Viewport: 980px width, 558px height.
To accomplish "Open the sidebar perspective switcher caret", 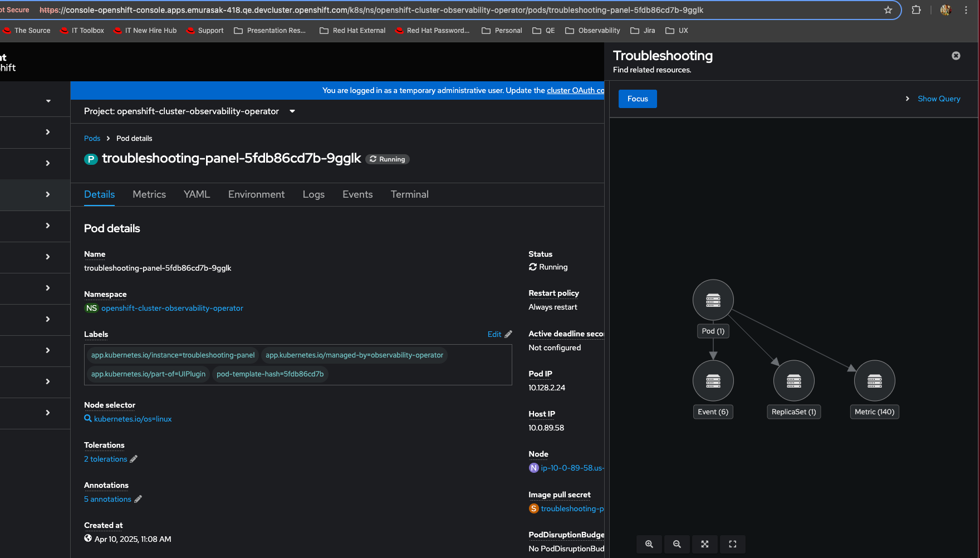I will point(48,101).
